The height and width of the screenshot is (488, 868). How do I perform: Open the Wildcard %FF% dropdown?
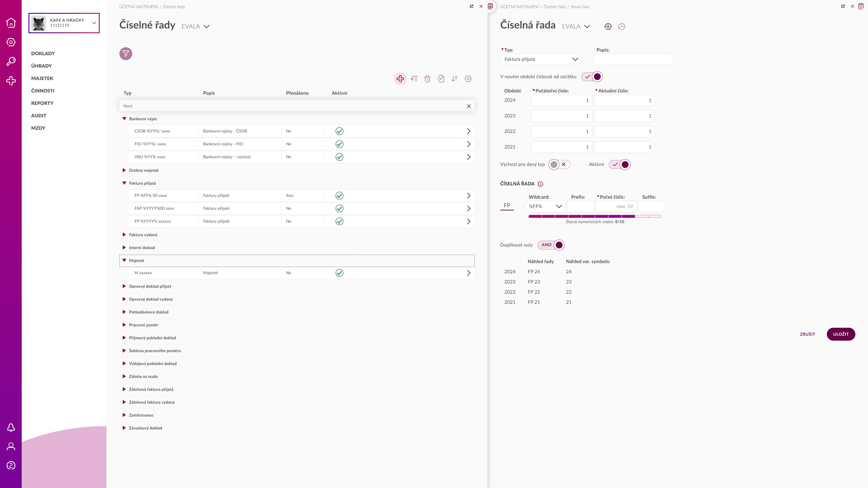(545, 206)
